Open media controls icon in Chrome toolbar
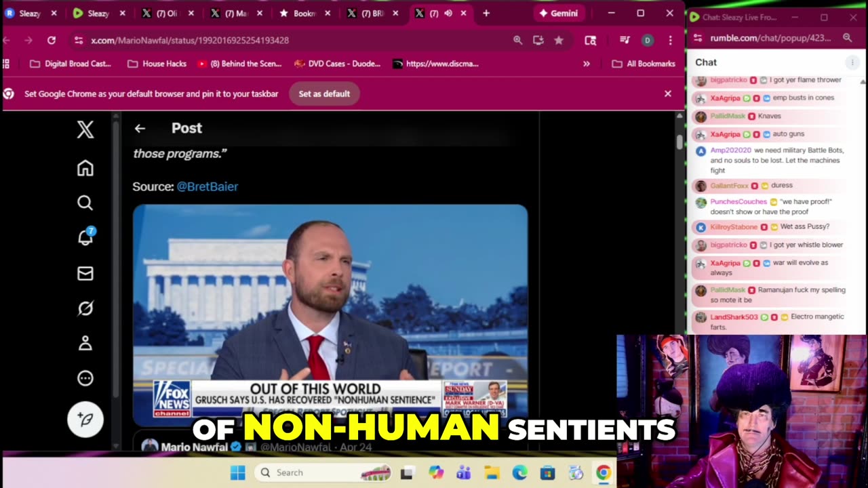Screen dimensions: 868x488 [625, 40]
